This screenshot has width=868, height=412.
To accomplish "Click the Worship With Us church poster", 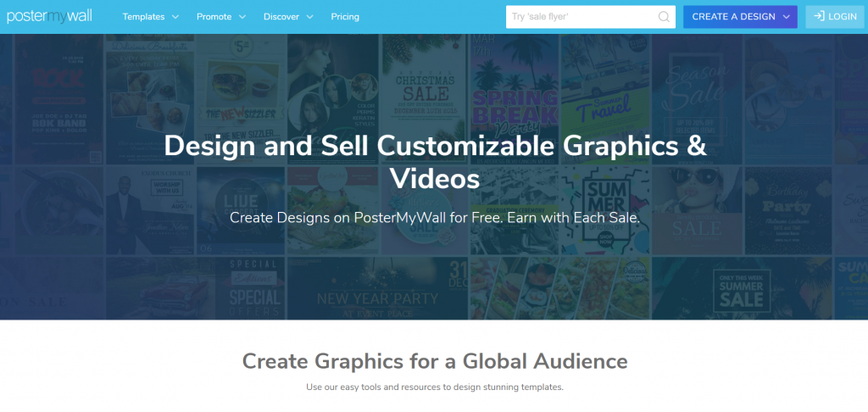I will 149,211.
